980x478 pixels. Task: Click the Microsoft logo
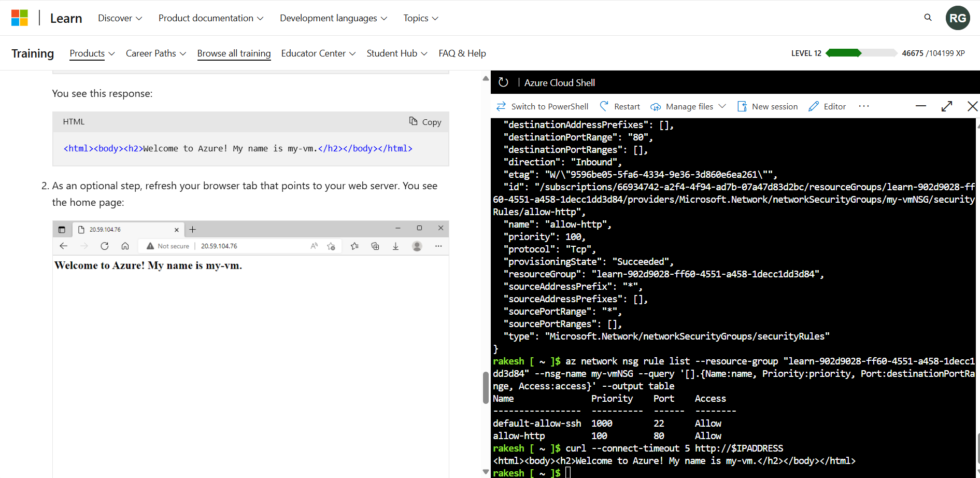tap(20, 18)
